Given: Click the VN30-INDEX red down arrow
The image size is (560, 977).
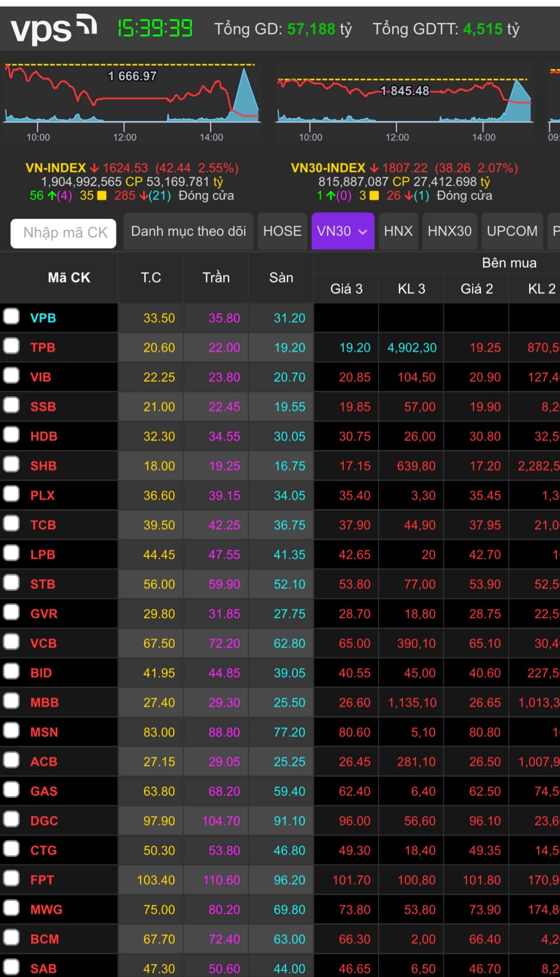Looking at the screenshot, I should pyautogui.click(x=374, y=168).
